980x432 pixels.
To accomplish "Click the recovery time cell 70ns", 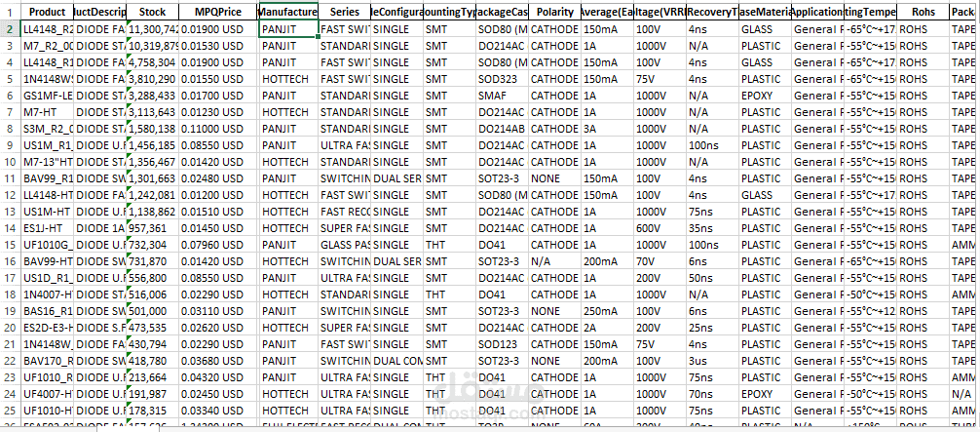I will (712, 394).
